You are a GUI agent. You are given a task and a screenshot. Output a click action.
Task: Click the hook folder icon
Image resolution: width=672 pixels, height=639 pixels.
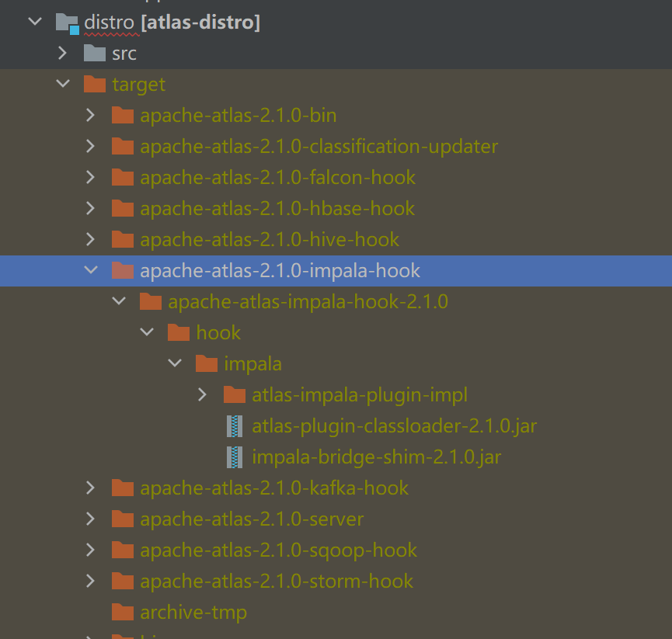coord(179,332)
